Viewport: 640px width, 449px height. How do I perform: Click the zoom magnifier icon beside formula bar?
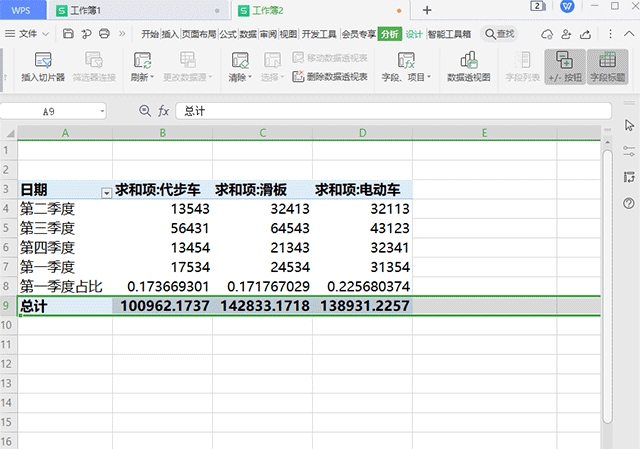point(145,111)
